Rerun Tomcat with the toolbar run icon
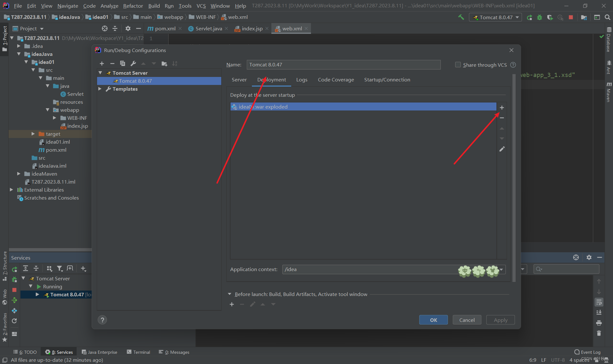This screenshot has width=613, height=364. coord(529,17)
